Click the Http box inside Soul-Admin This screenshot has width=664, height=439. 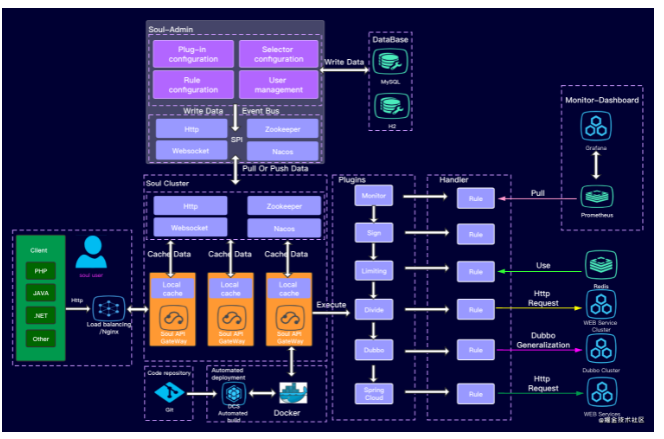(x=191, y=129)
